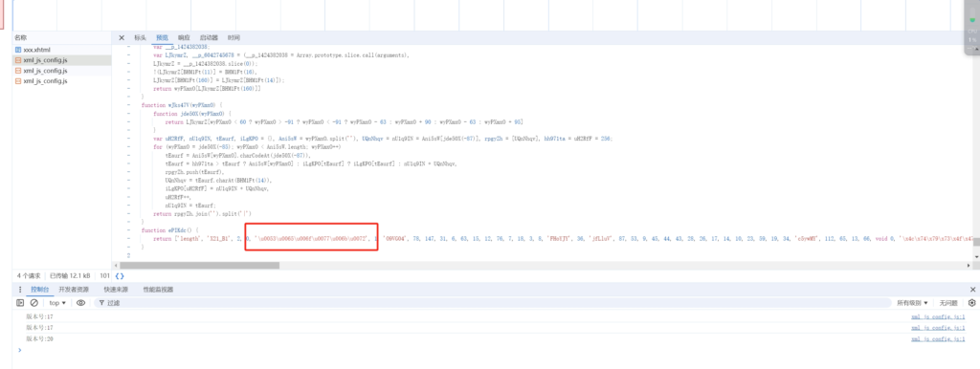Screen dimensions: 980x369
Task: Open the 所有级别 log level dropdown
Action: coord(912,303)
